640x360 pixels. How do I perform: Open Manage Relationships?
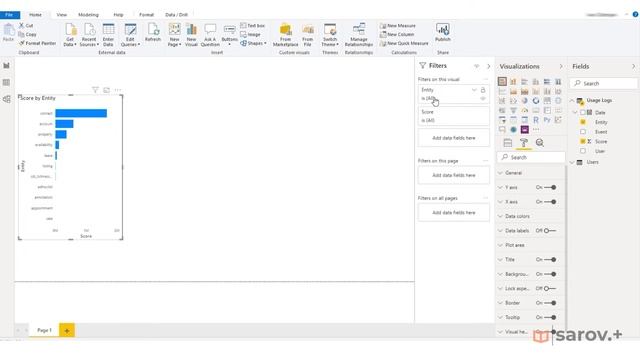pyautogui.click(x=359, y=34)
